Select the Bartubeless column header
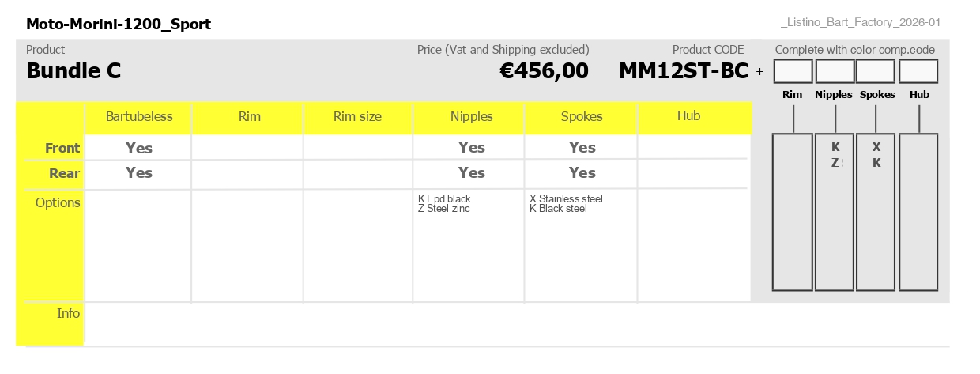This screenshot has width=980, height=374. [139, 116]
